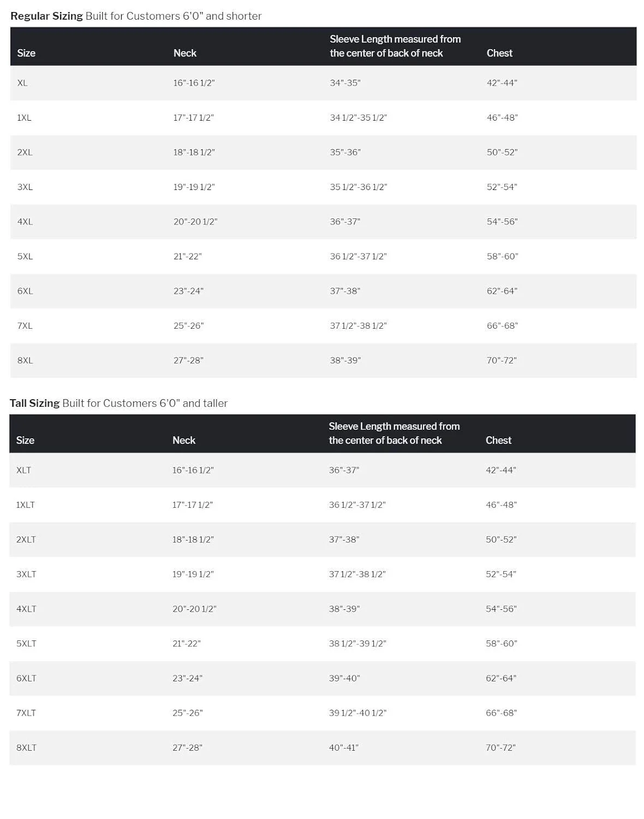Select the 8XLT size row label
This screenshot has height=819, width=644.
coord(26,747)
